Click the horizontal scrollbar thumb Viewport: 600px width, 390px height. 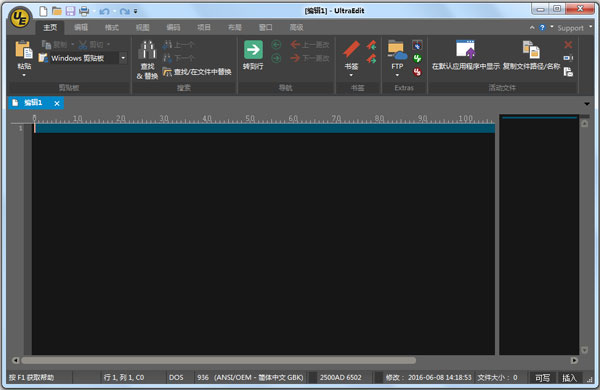tap(218, 360)
